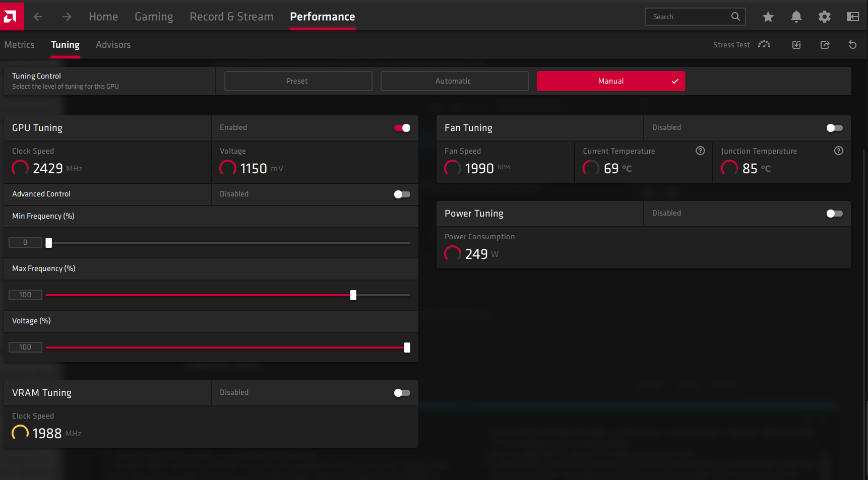Choose the Preset tuning button

[298, 81]
